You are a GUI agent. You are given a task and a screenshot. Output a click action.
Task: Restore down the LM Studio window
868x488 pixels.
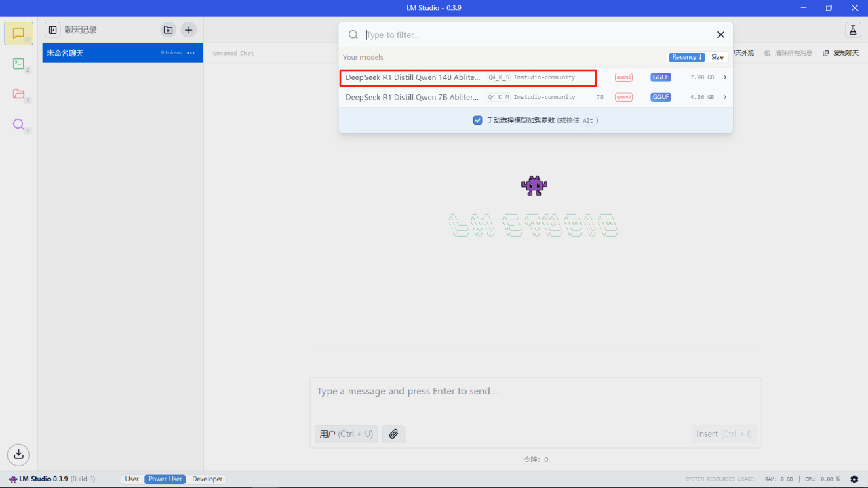coord(829,8)
